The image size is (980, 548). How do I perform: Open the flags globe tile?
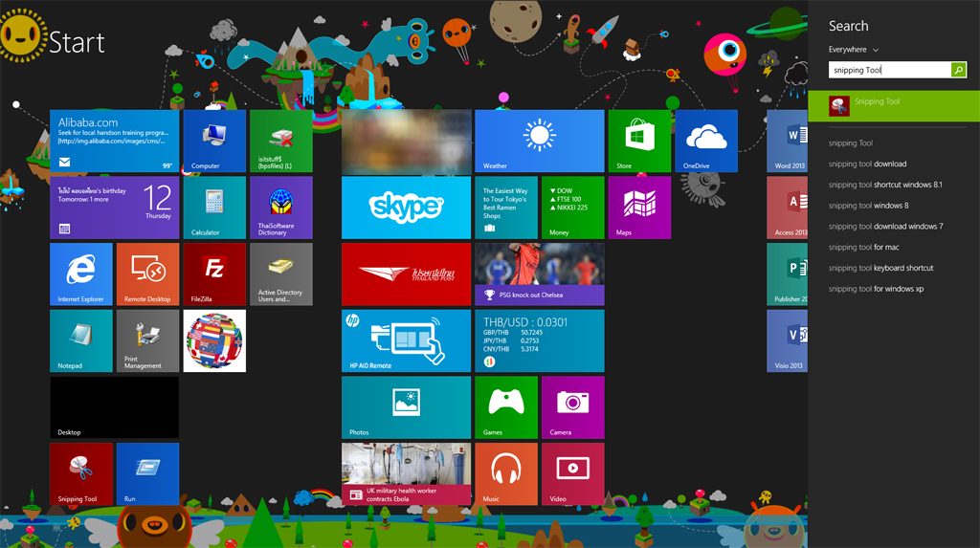coord(214,341)
